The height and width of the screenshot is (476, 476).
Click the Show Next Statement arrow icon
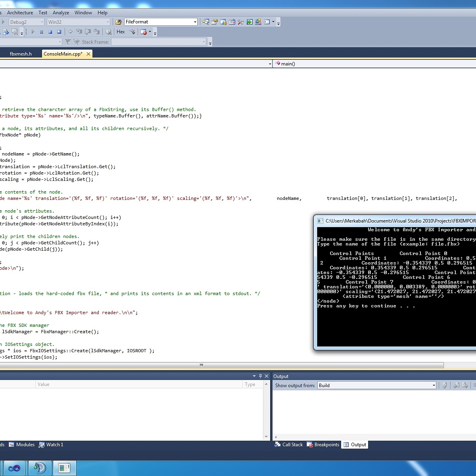click(x=71, y=32)
